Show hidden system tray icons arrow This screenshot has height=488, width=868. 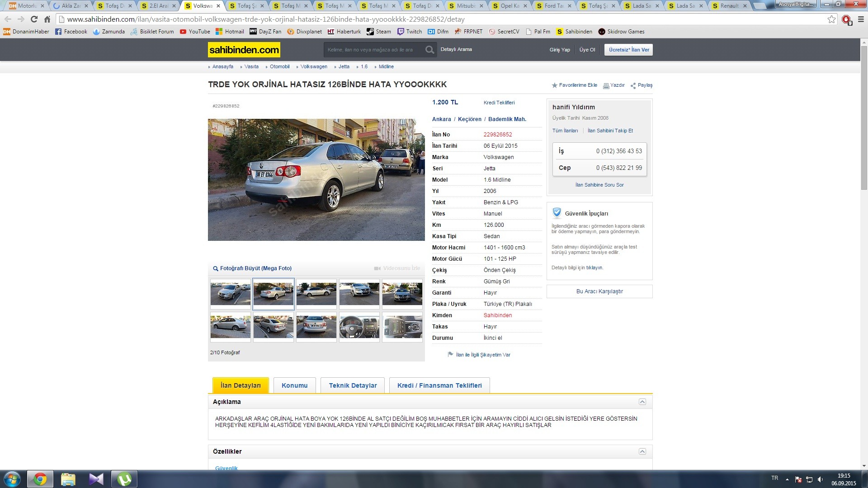point(787,479)
